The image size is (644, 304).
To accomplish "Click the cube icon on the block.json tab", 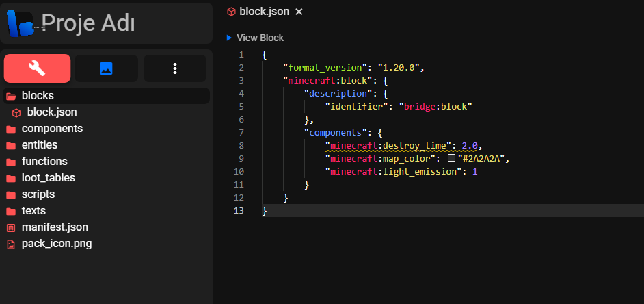I will 231,12.
